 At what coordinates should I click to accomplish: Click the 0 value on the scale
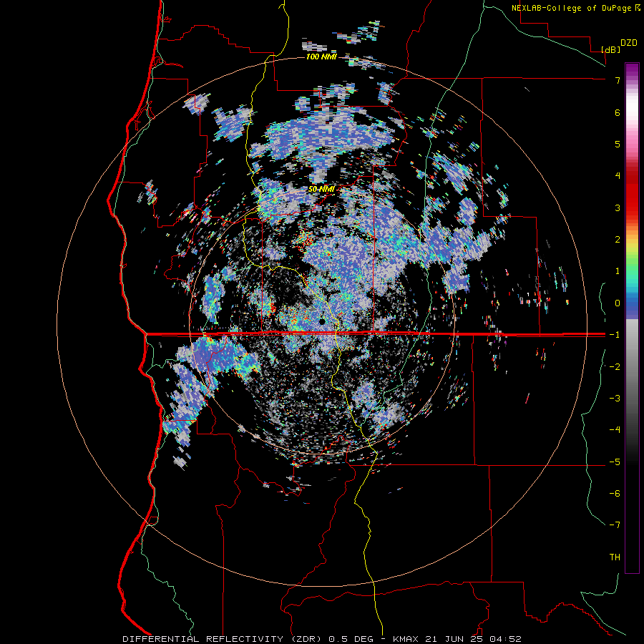[x=618, y=303]
